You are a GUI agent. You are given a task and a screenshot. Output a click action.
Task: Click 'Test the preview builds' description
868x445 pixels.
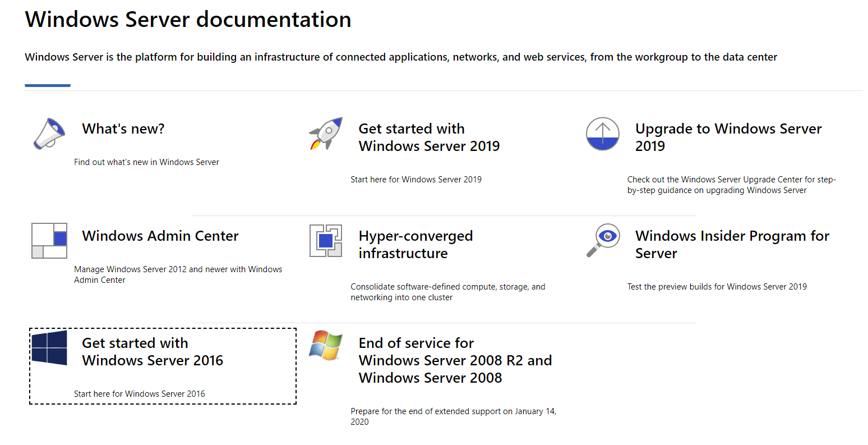[x=717, y=287]
